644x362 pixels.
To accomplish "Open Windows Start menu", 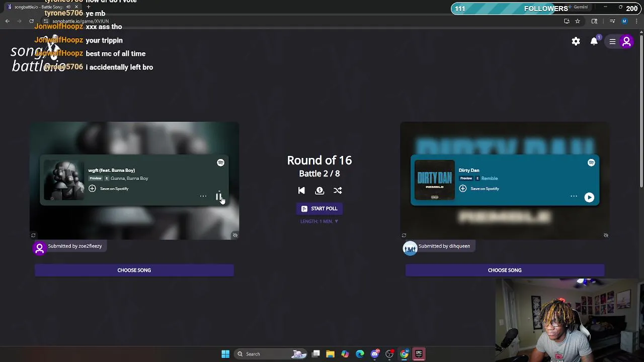I will click(x=225, y=354).
